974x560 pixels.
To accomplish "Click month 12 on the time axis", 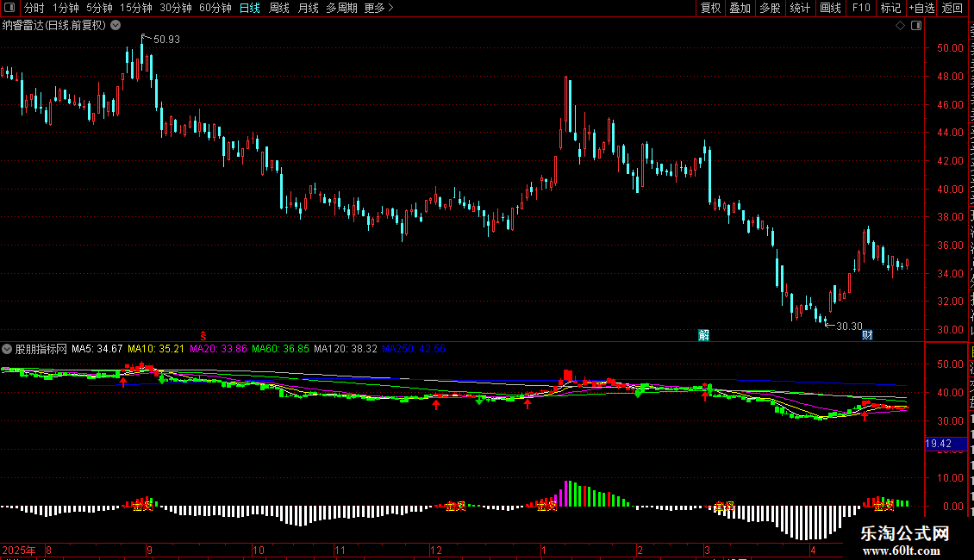I will coord(436,550).
